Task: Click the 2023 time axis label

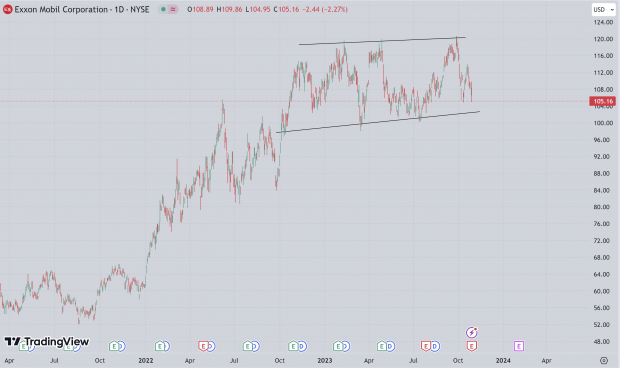Action: pos(325,360)
